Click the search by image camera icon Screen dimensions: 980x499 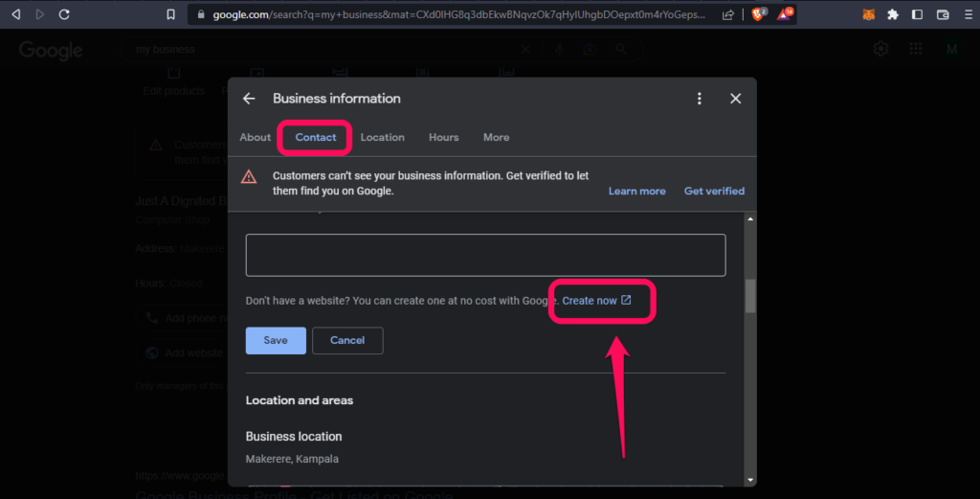pyautogui.click(x=590, y=49)
